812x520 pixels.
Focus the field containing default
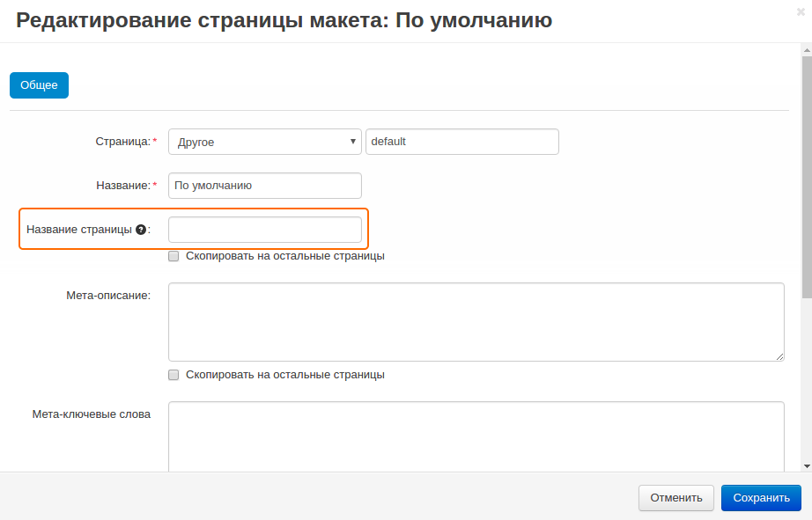click(x=461, y=142)
